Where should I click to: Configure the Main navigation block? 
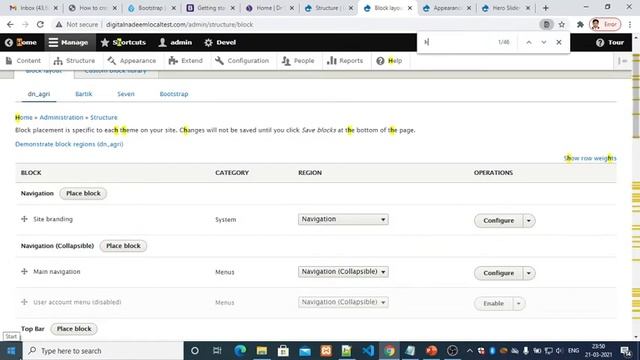pyautogui.click(x=498, y=273)
